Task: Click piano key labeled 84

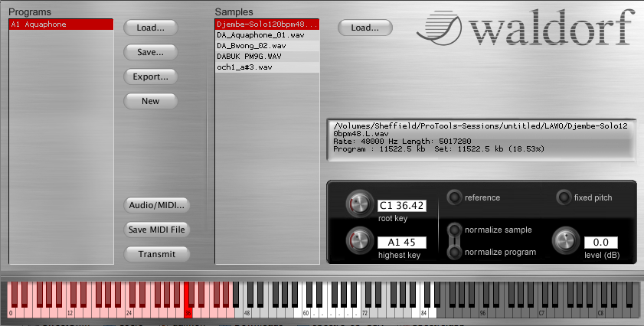Action: pos(424,311)
